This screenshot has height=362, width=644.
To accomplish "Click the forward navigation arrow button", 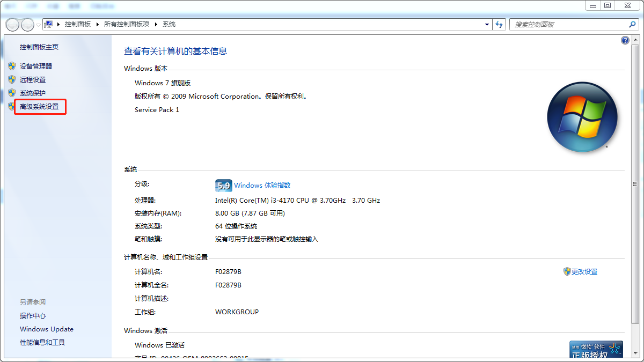I will (27, 25).
